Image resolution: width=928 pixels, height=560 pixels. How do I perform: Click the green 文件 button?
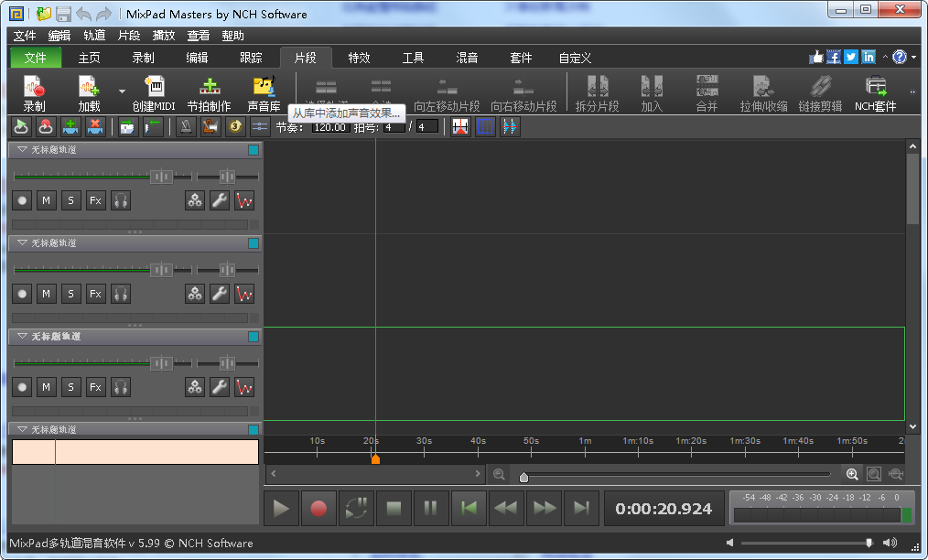(x=36, y=58)
